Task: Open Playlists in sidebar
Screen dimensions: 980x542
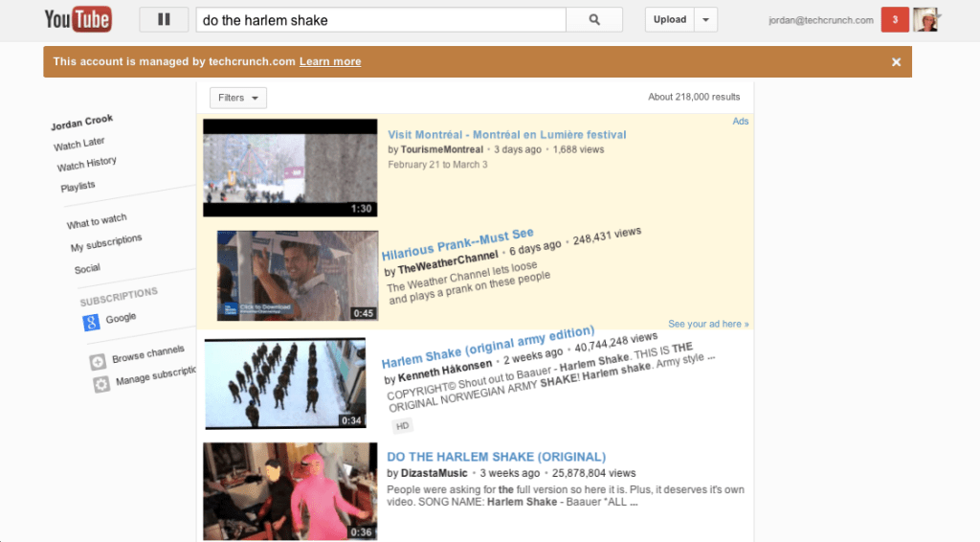Action: (x=78, y=187)
